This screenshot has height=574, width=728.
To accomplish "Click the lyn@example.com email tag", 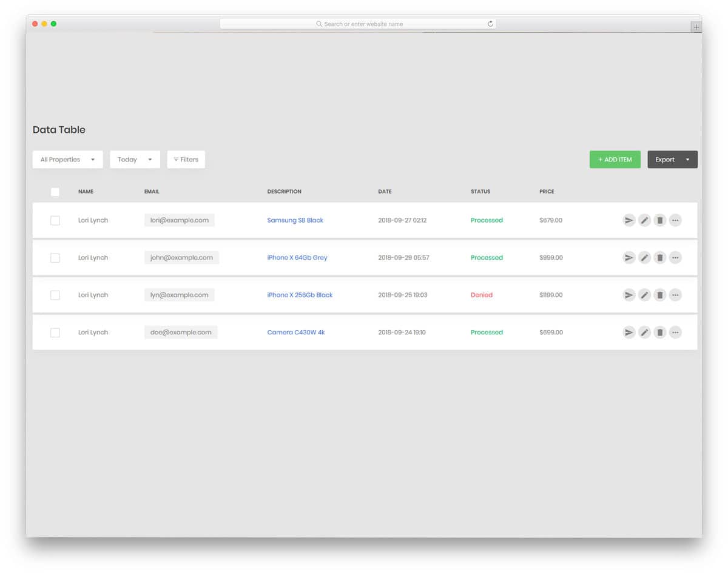I will pyautogui.click(x=180, y=295).
